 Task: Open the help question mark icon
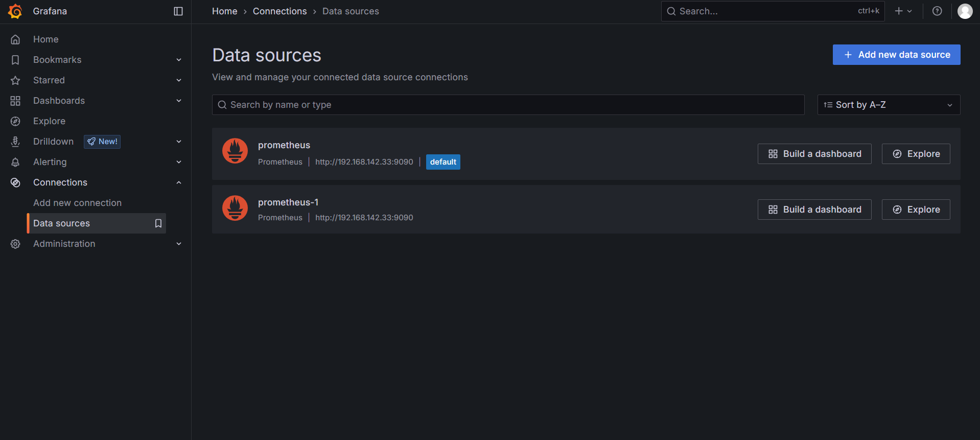coord(937,11)
